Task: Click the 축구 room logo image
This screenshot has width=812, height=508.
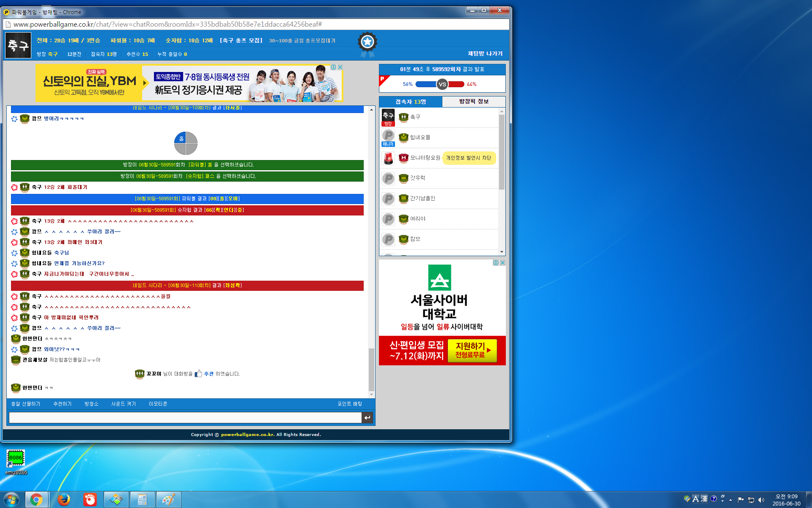Action: [18, 45]
